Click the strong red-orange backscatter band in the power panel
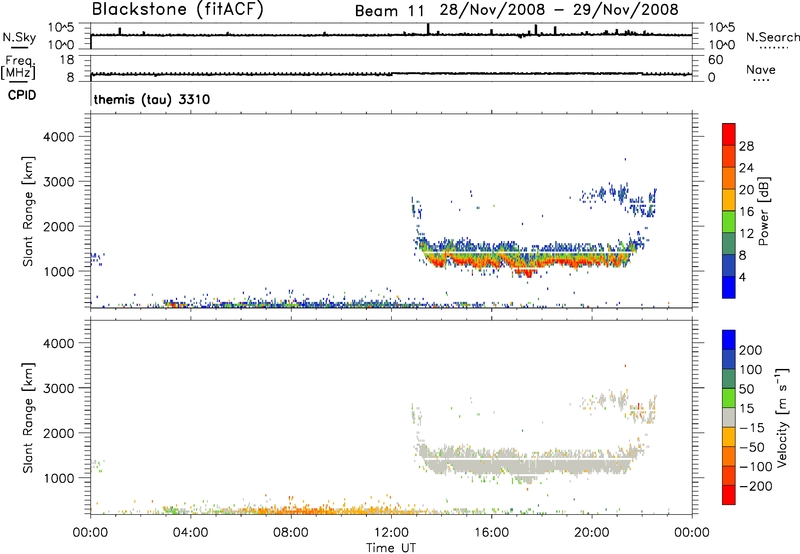Viewport: 800px width, 554px height. click(526, 262)
